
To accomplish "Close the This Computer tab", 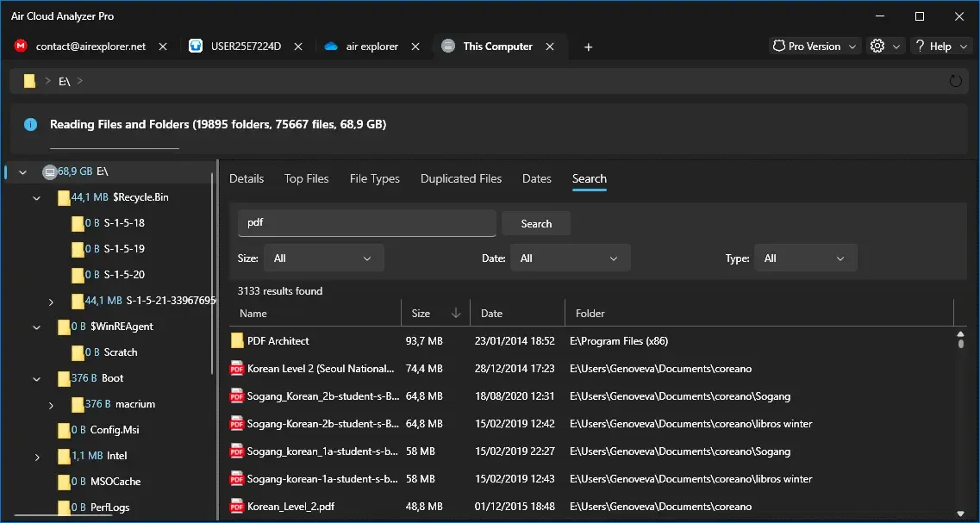I will pyautogui.click(x=550, y=47).
